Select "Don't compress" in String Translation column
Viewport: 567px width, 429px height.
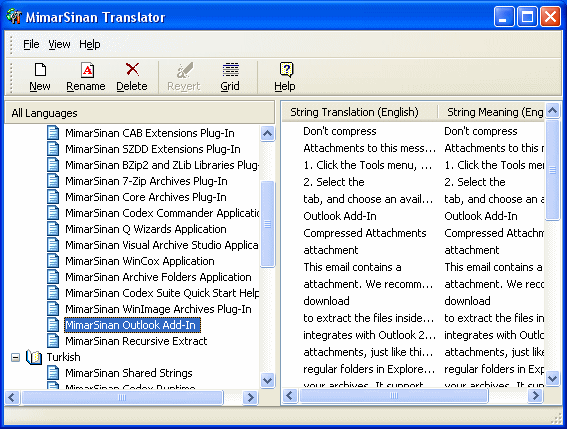pos(340,131)
